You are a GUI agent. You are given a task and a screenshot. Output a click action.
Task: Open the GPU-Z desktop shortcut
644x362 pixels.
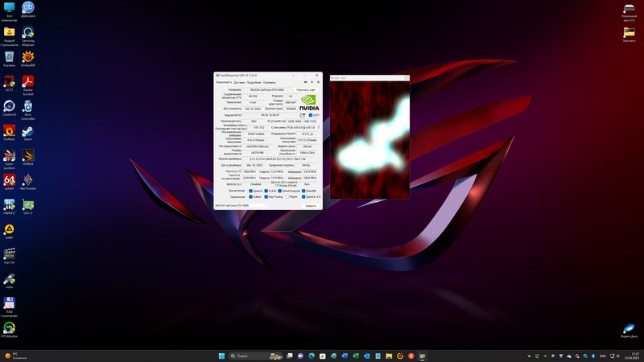coord(28,207)
